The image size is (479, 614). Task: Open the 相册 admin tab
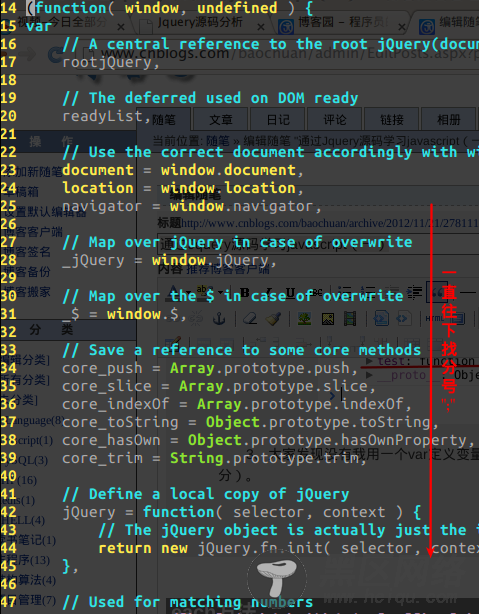[449, 119]
